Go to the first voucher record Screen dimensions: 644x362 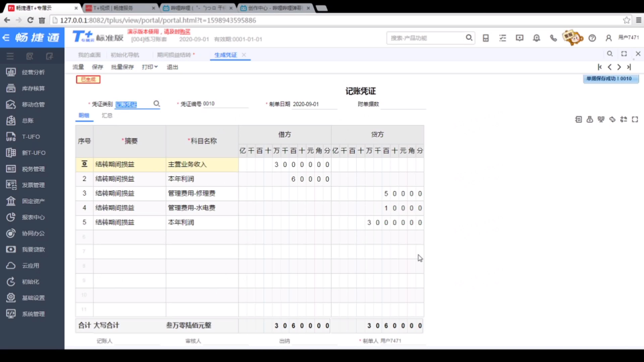tap(600, 67)
